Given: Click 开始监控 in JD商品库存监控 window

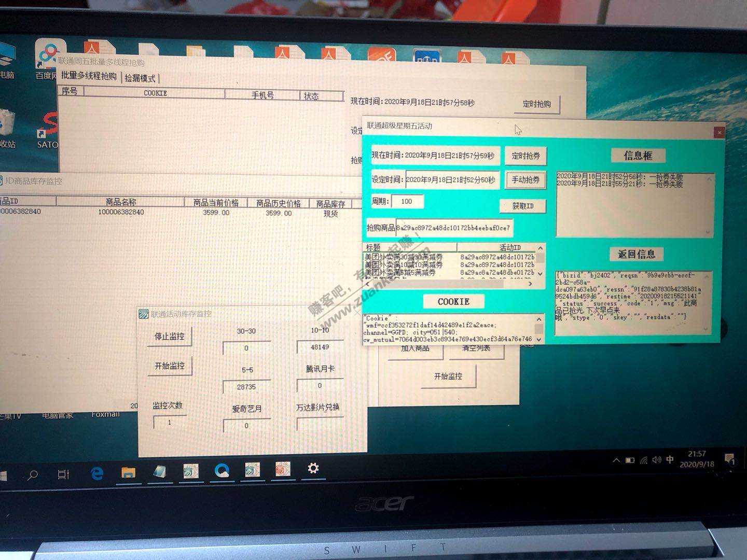Looking at the screenshot, I should 448,376.
